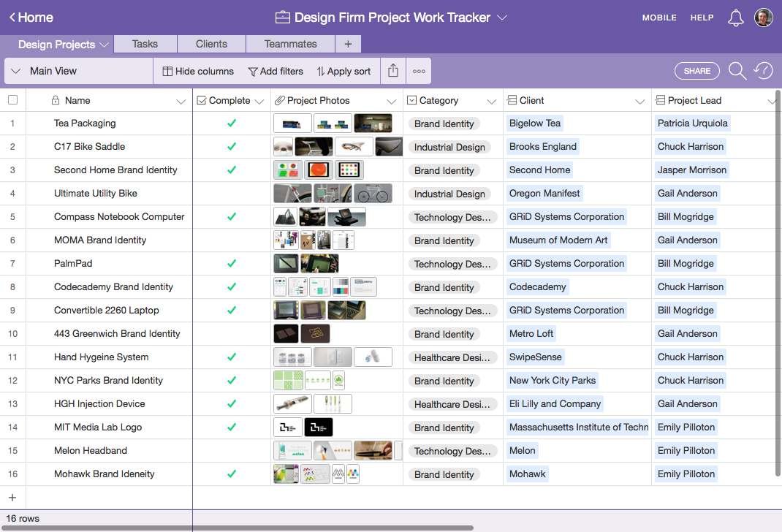Open the user profile avatar
Image resolution: width=782 pixels, height=532 pixels.
[x=763, y=18]
